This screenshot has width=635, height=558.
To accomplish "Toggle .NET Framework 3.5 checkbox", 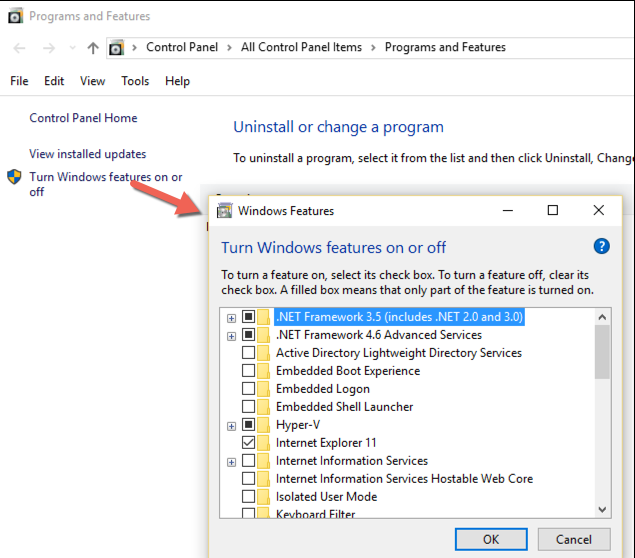I will tap(248, 316).
